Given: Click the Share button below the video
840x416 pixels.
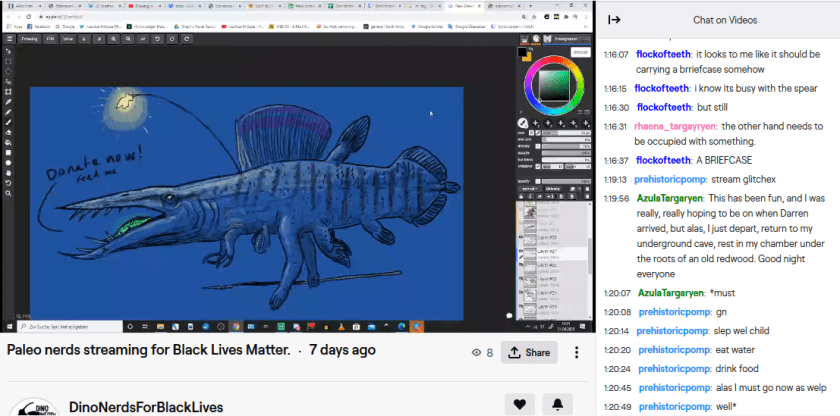Looking at the screenshot, I should [528, 353].
